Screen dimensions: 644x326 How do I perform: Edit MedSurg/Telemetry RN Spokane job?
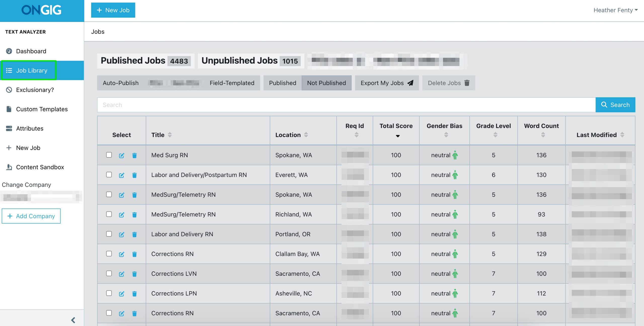(122, 195)
